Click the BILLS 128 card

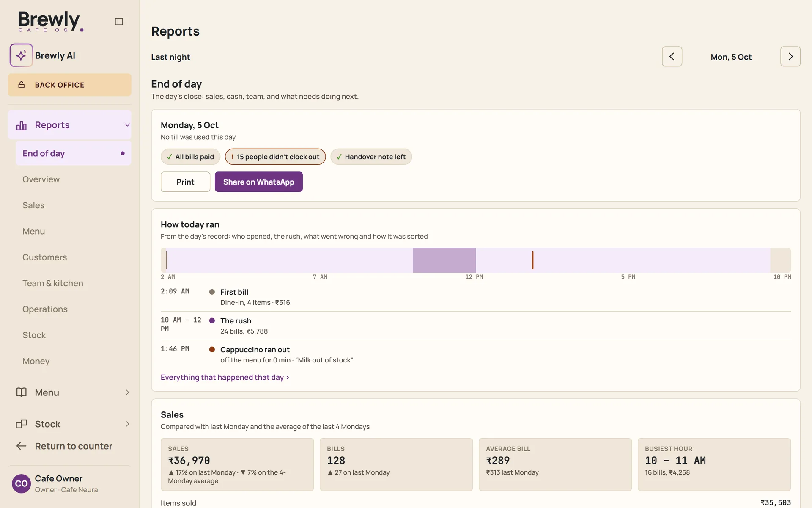coord(396,464)
